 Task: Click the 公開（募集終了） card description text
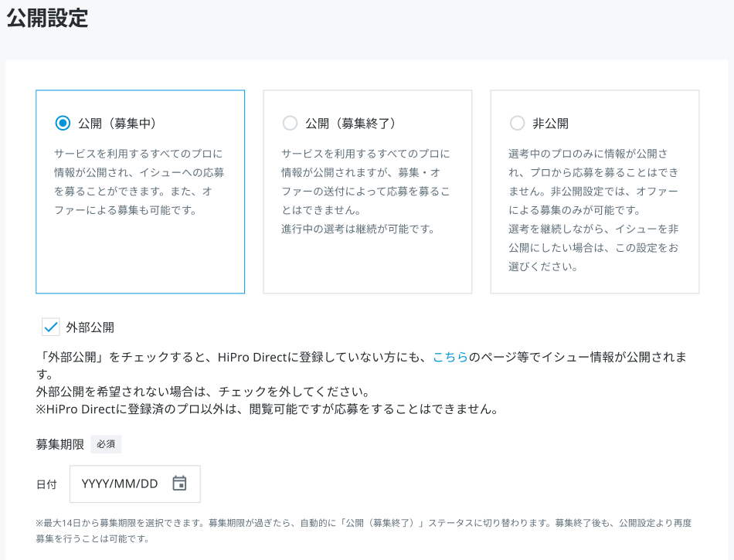coord(365,191)
